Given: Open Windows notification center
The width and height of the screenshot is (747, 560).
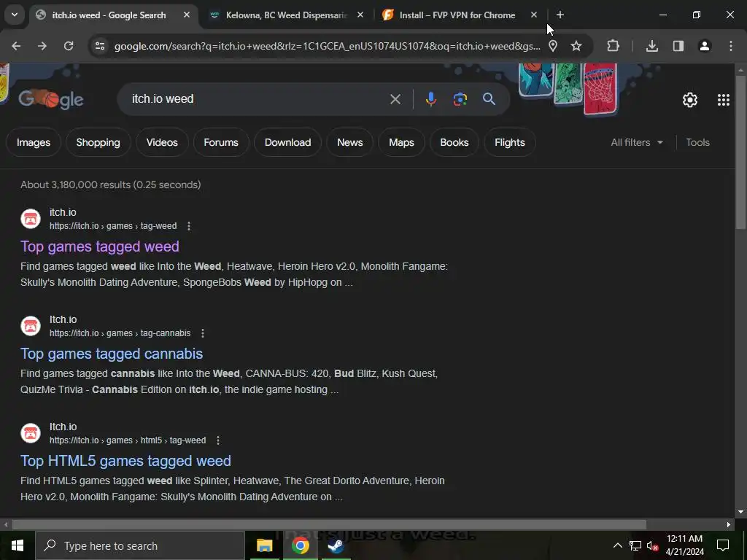Looking at the screenshot, I should [723, 545].
